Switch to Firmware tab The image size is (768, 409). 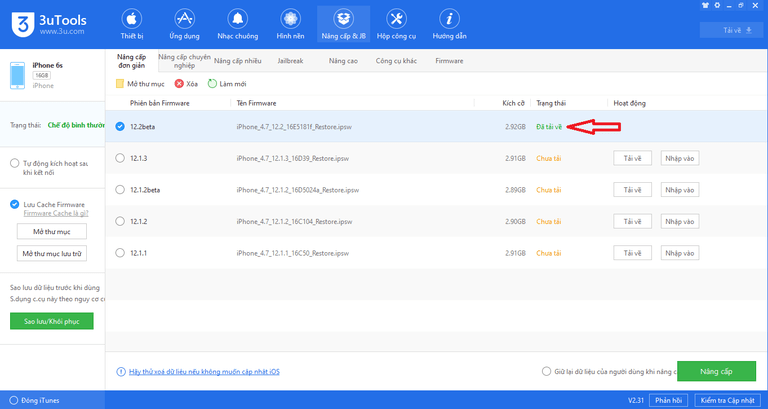pyautogui.click(x=449, y=61)
